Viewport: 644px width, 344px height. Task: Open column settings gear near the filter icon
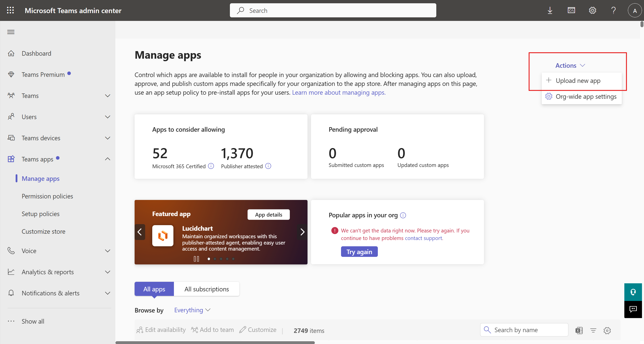[x=608, y=330]
